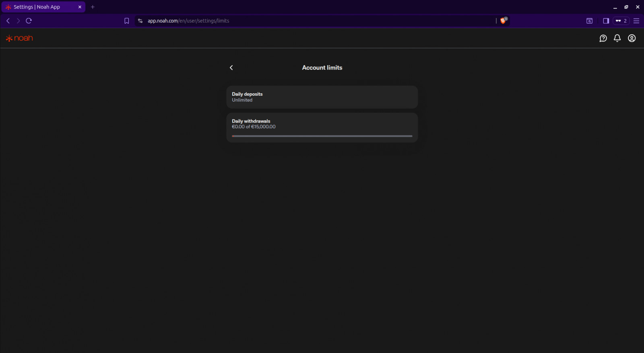Image resolution: width=644 pixels, height=353 pixels.
Task: Reload the current page
Action: click(29, 21)
